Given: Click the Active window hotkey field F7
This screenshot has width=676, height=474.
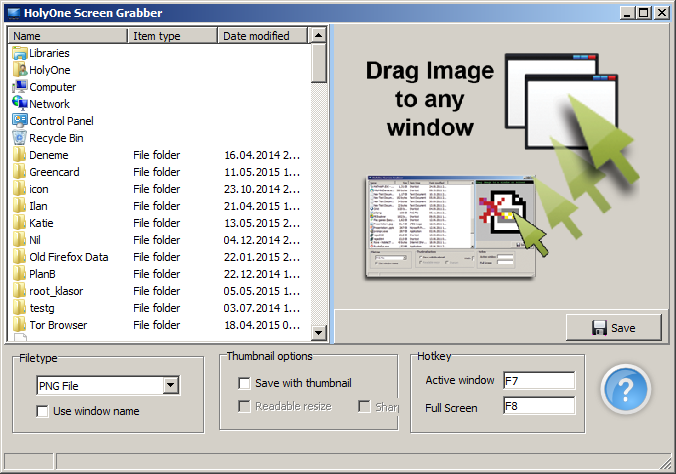Looking at the screenshot, I should pyautogui.click(x=539, y=381).
